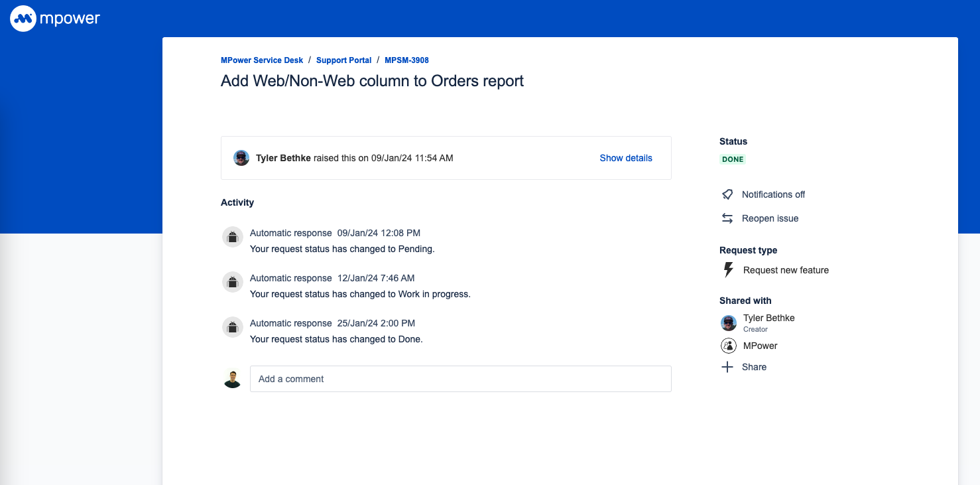The image size is (980, 485).
Task: Click the MPower organization name
Action: (760, 346)
